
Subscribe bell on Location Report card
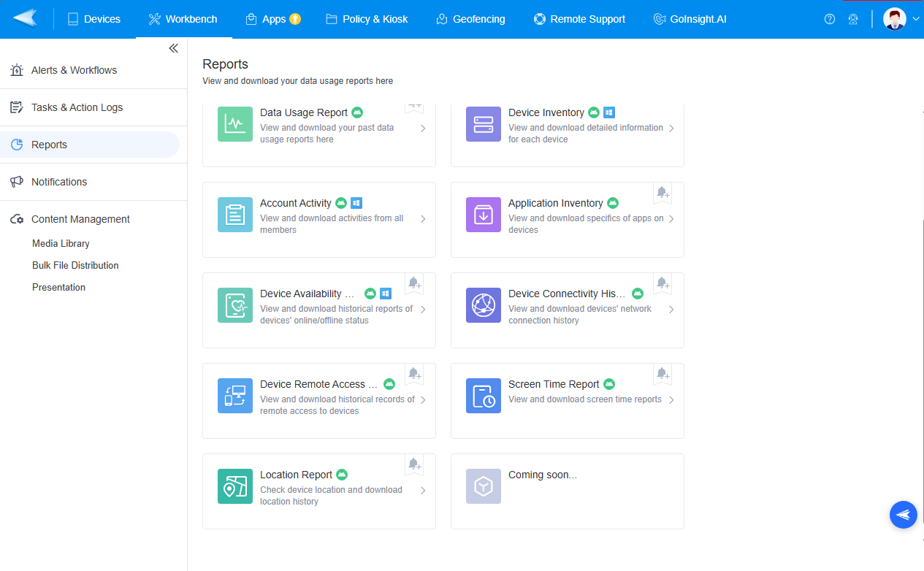coord(413,464)
